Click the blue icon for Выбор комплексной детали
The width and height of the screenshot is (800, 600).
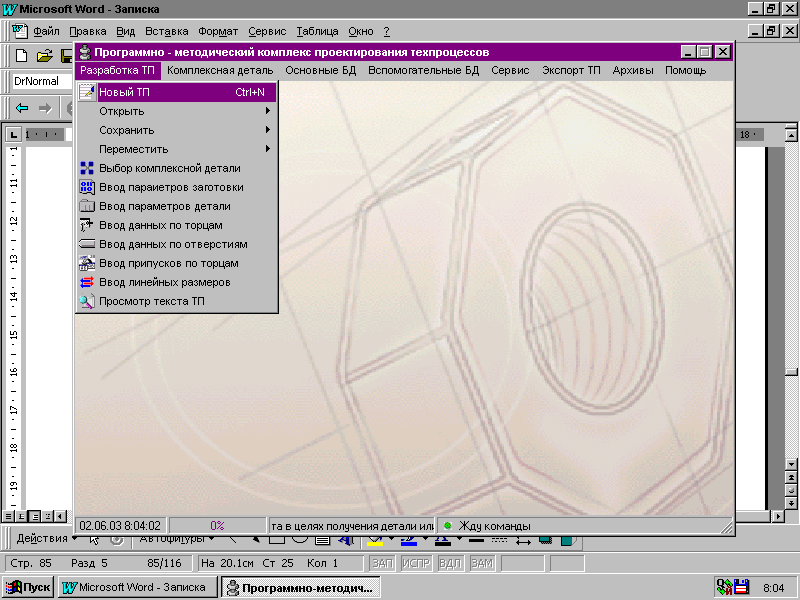tap(86, 168)
